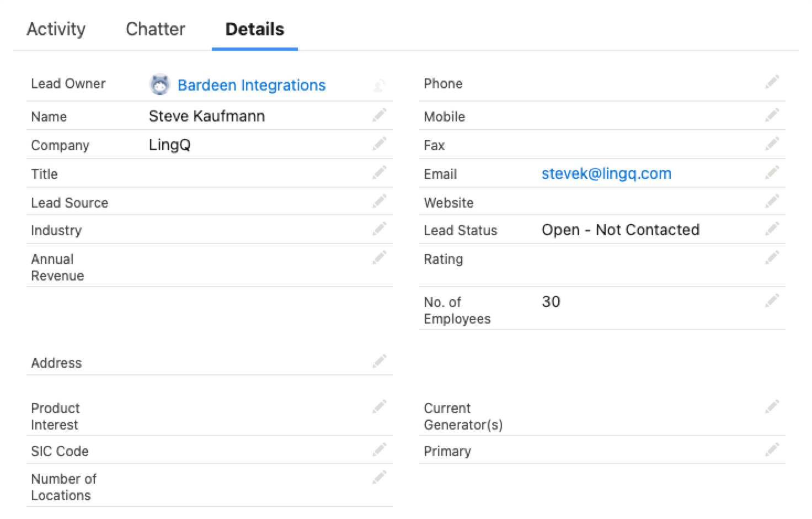
Task: Click the Bardeen Integrations avatar icon
Action: coord(160,84)
